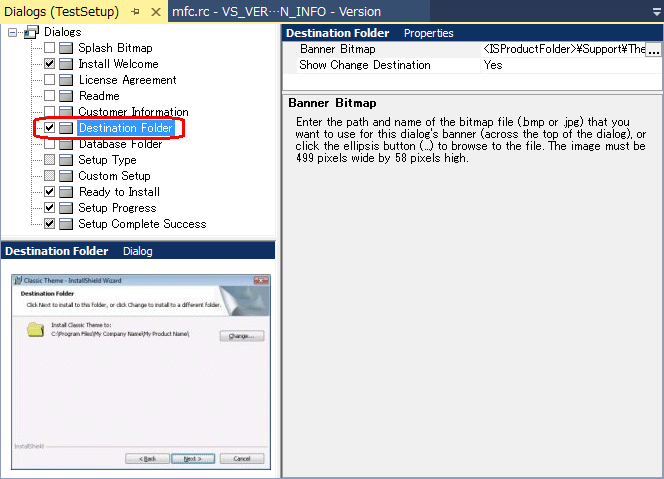
Task: Click Change button in dialog preview
Action: click(x=240, y=336)
